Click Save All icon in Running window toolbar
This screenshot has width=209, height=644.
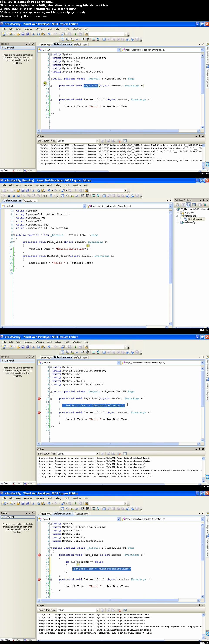pos(28,191)
